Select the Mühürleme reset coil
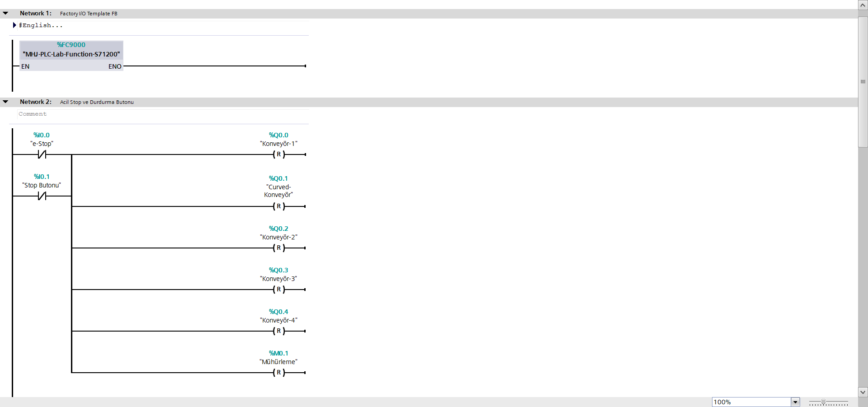 [279, 373]
